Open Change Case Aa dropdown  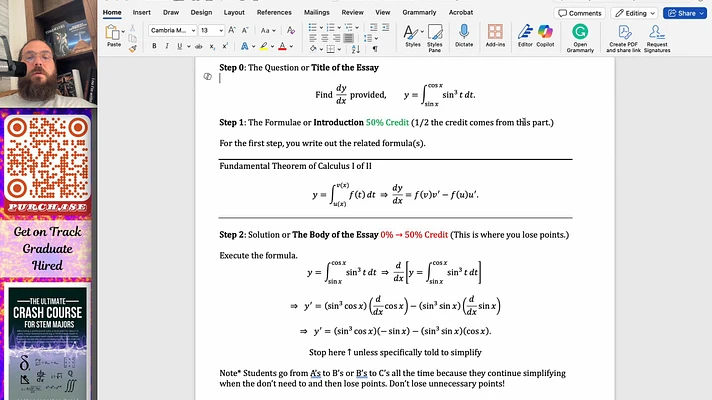(268, 30)
